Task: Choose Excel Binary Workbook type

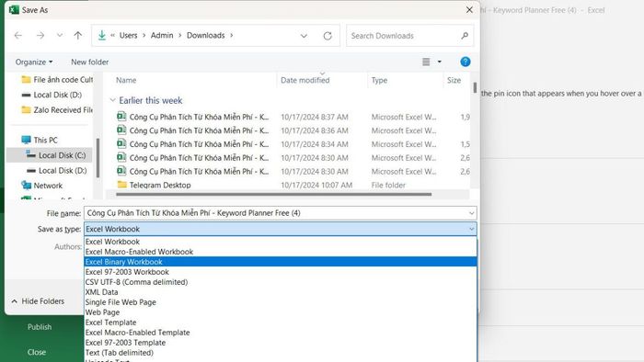Action: (x=281, y=262)
